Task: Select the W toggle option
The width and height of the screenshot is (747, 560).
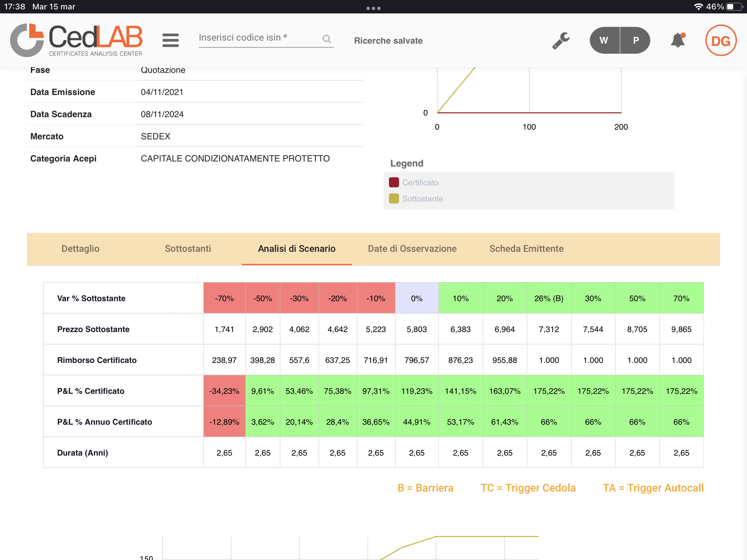Action: coord(605,40)
